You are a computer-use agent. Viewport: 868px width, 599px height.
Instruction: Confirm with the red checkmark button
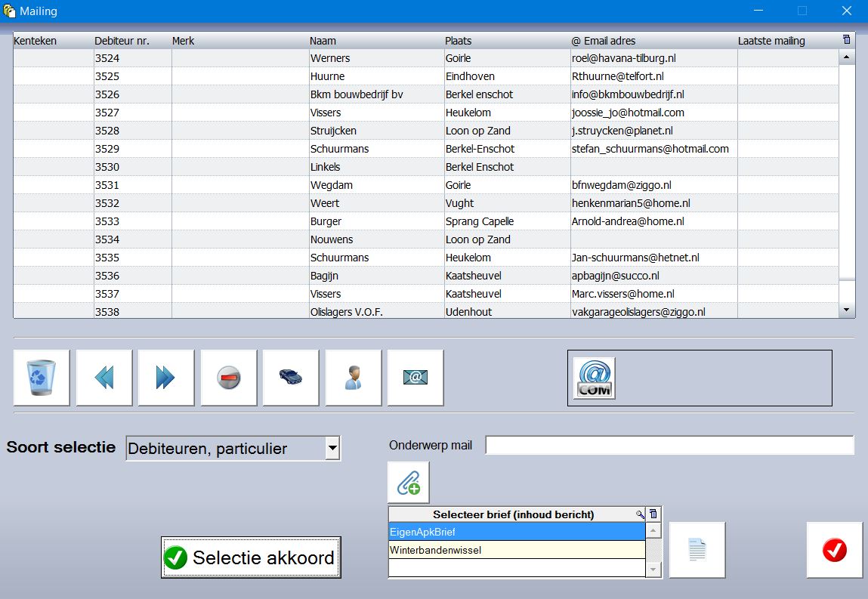click(834, 550)
